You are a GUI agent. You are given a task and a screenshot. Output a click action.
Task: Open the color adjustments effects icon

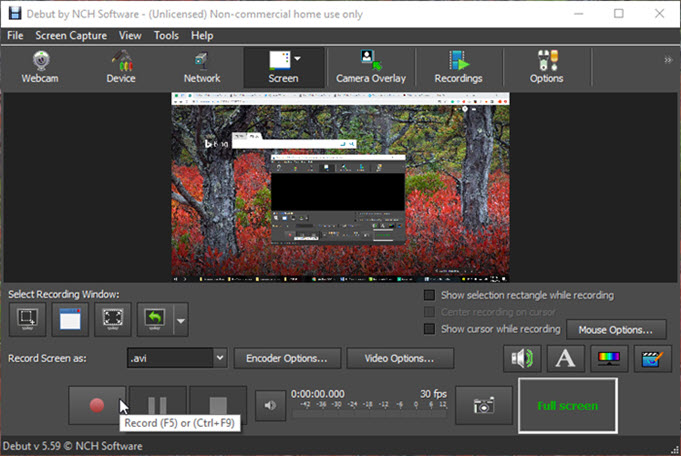(x=609, y=359)
